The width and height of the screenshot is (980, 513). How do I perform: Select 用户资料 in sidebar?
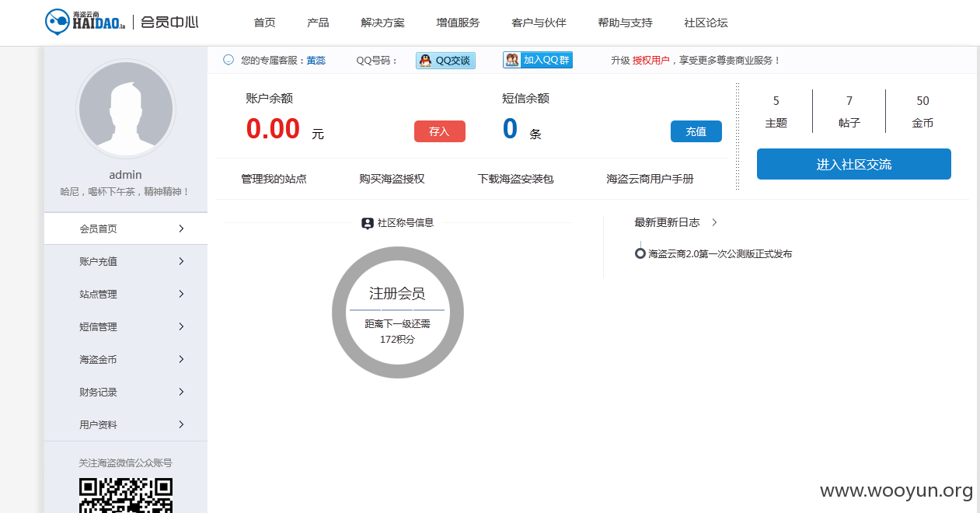(x=126, y=424)
